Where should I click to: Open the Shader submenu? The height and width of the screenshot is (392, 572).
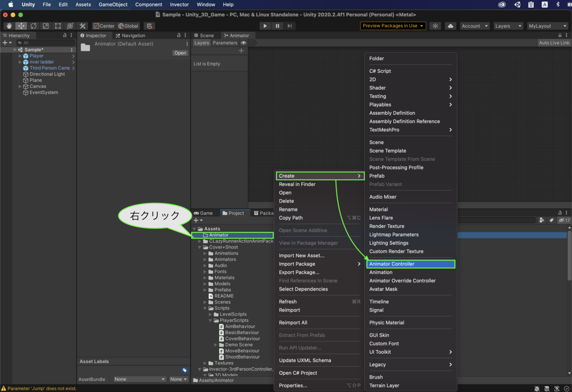[x=411, y=88]
